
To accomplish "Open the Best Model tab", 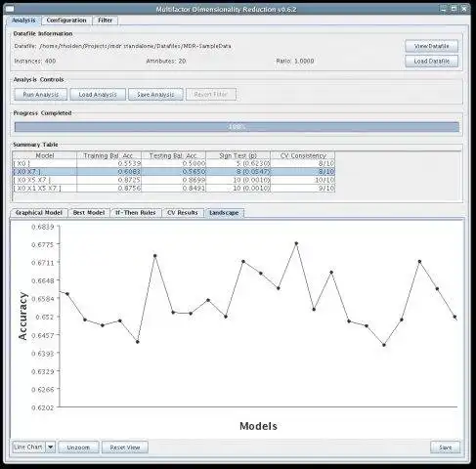I will click(89, 213).
